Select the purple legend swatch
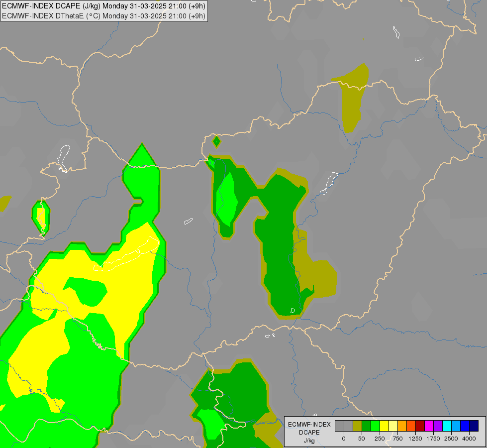 pyautogui.click(x=438, y=426)
